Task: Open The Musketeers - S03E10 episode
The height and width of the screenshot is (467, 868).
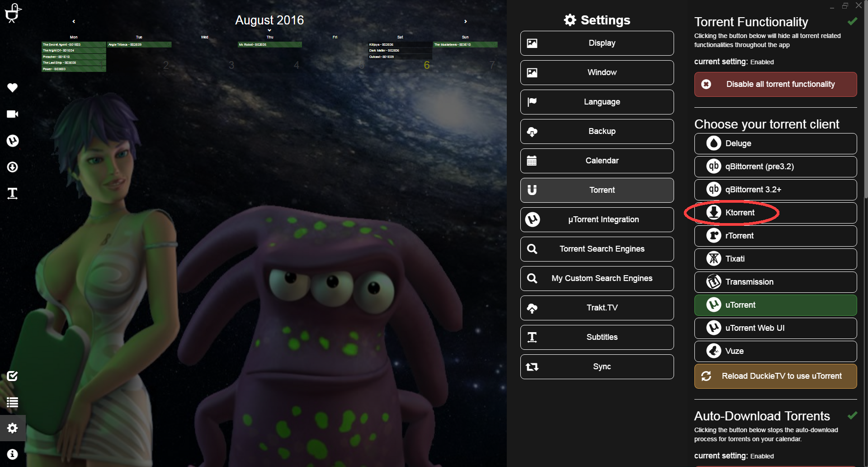Action: (x=466, y=44)
